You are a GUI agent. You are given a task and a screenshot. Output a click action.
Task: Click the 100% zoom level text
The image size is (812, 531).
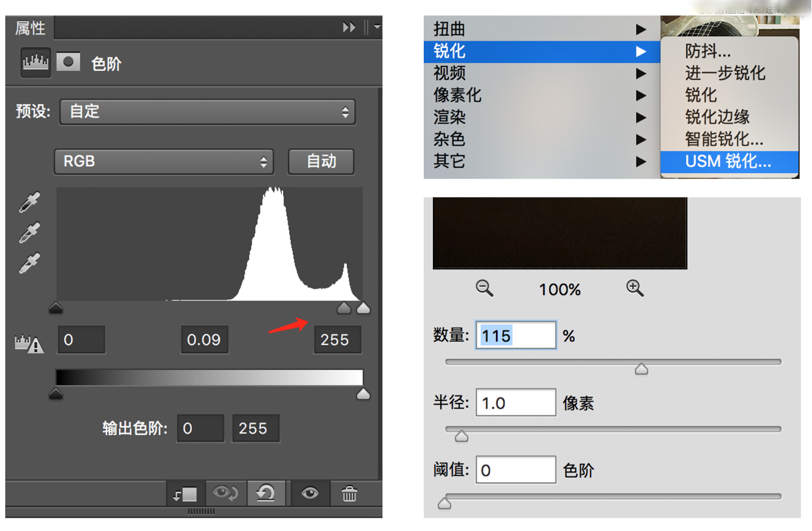click(x=560, y=289)
